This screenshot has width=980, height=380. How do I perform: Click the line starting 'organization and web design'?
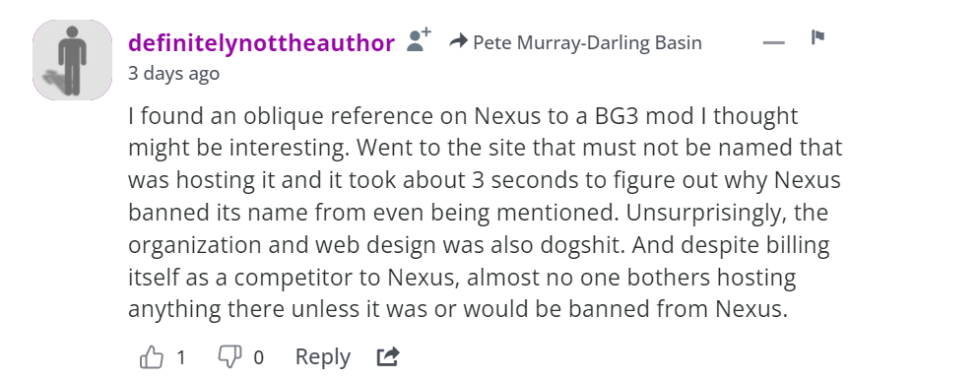tap(479, 245)
